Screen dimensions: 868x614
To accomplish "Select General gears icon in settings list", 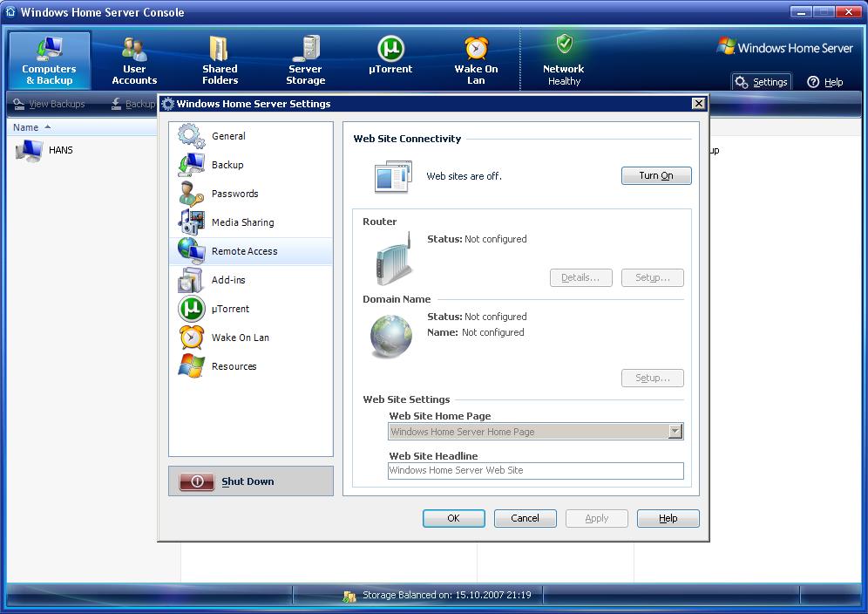I will pyautogui.click(x=192, y=136).
